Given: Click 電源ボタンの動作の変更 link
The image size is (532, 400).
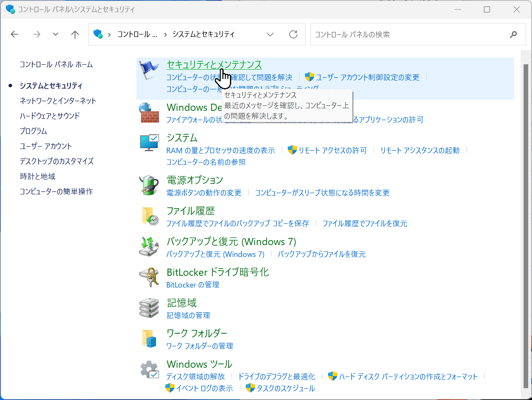Looking at the screenshot, I should pos(204,193).
